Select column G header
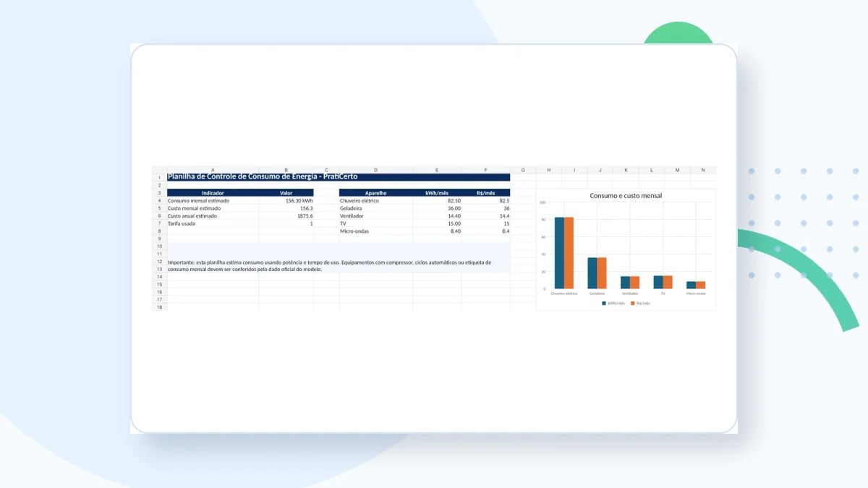 pos(523,170)
